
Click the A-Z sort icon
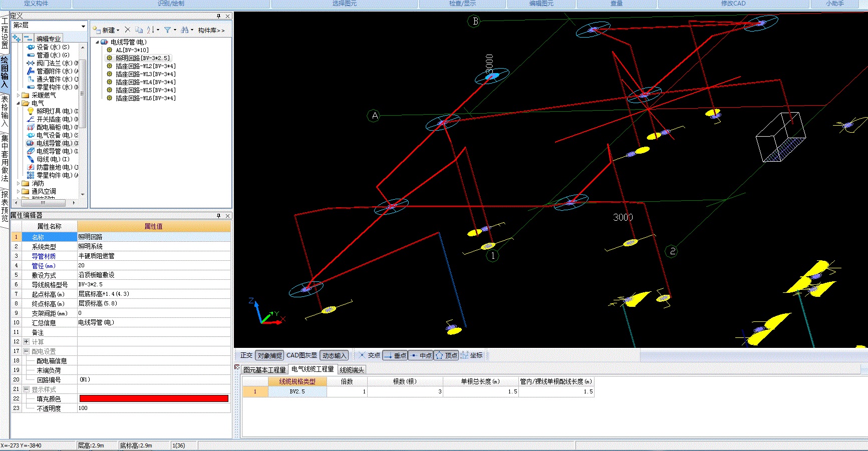[x=150, y=30]
